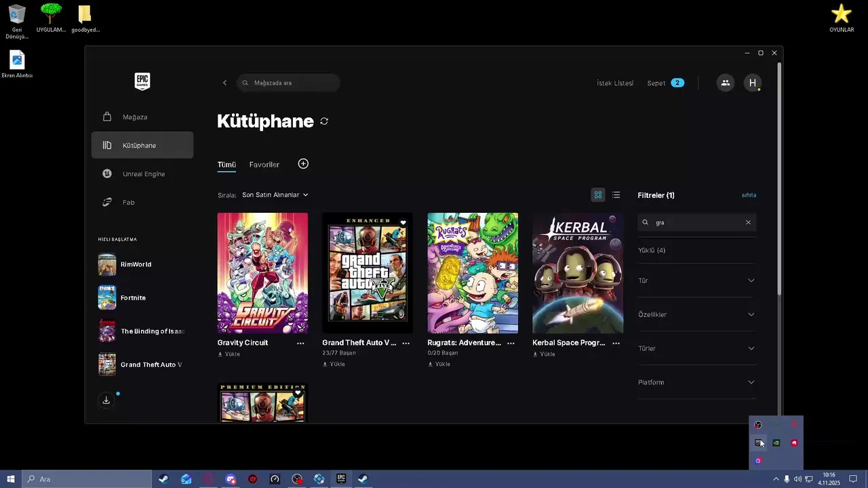Open Son Satın Alınanlar sort dropdown
Image resolution: width=868 pixels, height=488 pixels.
coord(275,195)
